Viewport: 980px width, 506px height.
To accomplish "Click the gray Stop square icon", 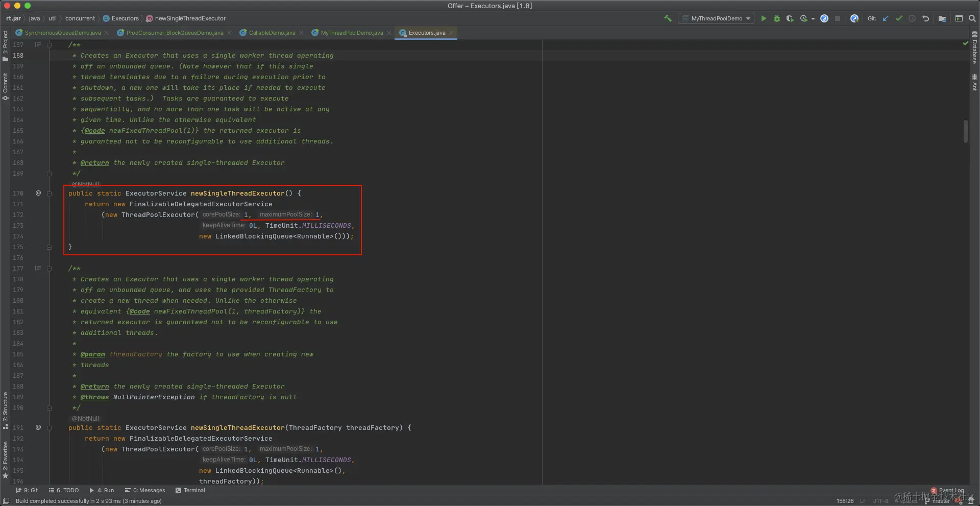I will [x=838, y=18].
